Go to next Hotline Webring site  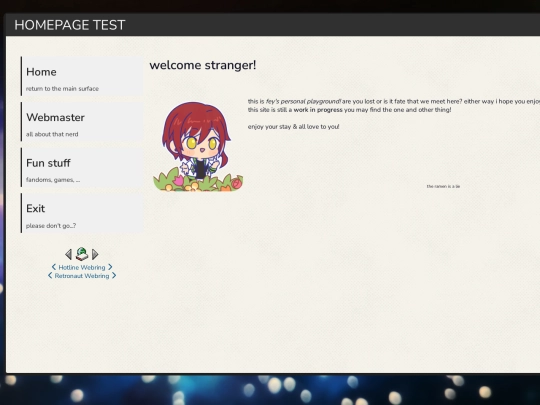coord(110,267)
